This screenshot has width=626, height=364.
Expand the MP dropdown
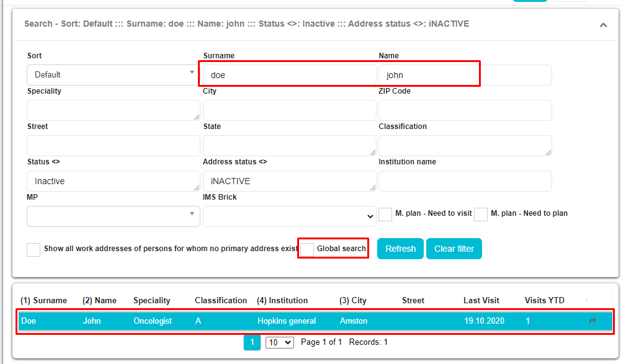113,216
